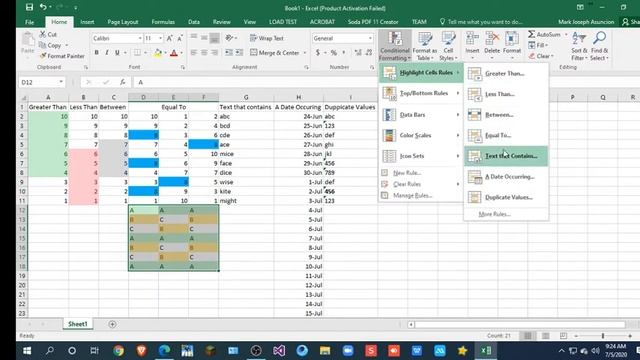Select the Sheet1 tab
The height and width of the screenshot is (360, 640).
[78, 324]
